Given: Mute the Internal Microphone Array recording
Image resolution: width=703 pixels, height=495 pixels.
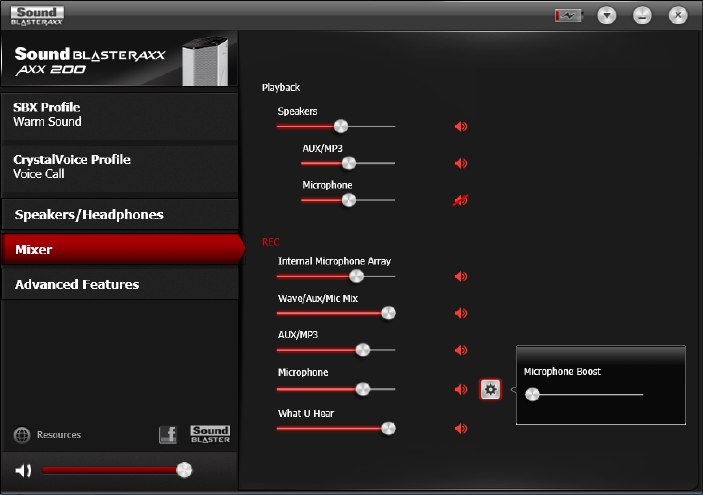Looking at the screenshot, I should tap(461, 277).
